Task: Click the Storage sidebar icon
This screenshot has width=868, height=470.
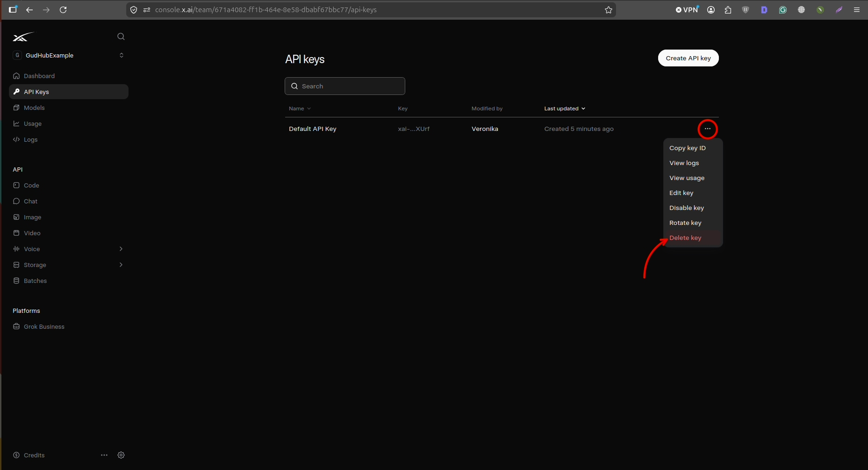Action: tap(16, 265)
